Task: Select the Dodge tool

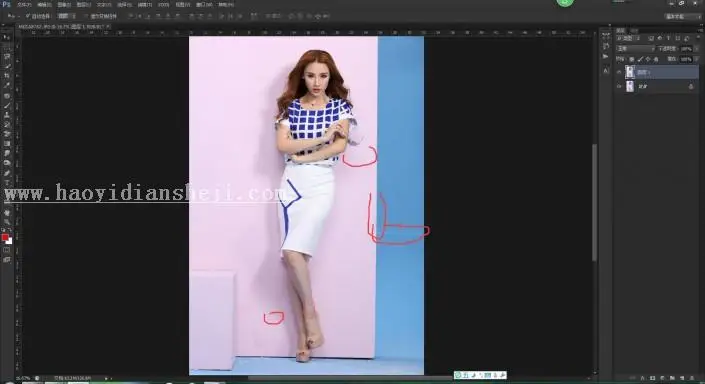Action: point(7,163)
